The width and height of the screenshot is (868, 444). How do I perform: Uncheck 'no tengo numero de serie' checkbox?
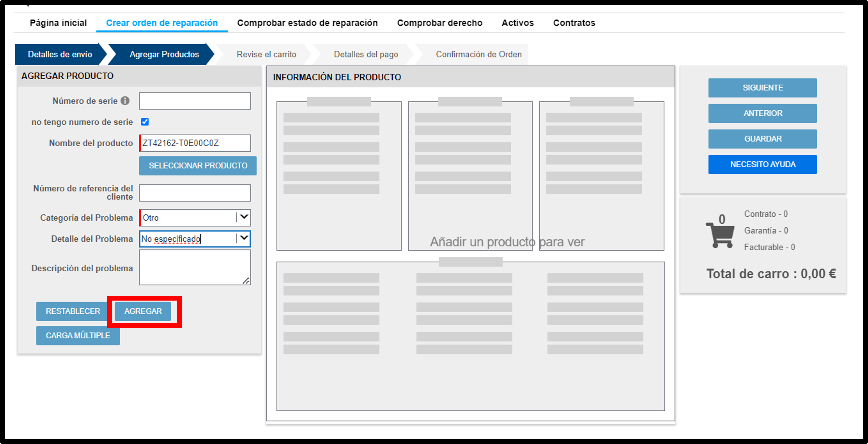point(145,122)
